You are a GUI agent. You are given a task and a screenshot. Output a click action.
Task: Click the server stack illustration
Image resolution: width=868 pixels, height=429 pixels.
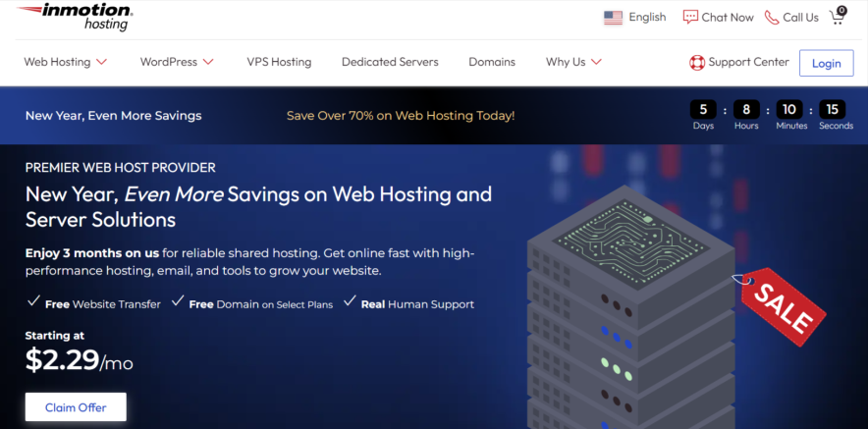[x=631, y=310]
